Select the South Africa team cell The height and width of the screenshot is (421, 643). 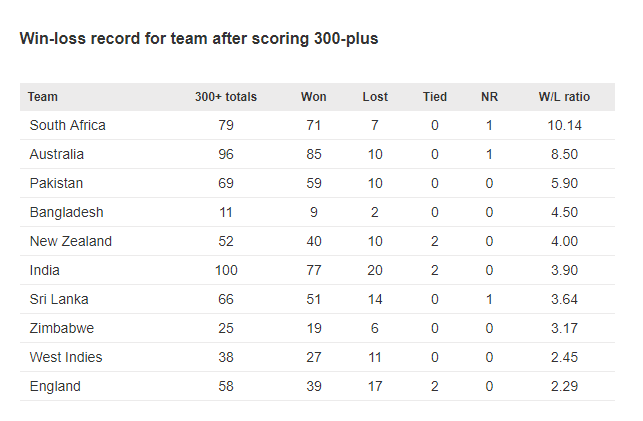68,125
